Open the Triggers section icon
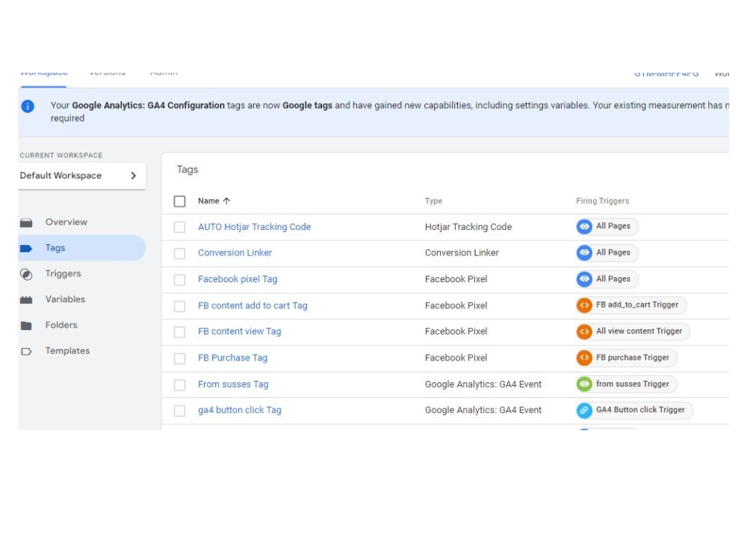 (x=27, y=273)
